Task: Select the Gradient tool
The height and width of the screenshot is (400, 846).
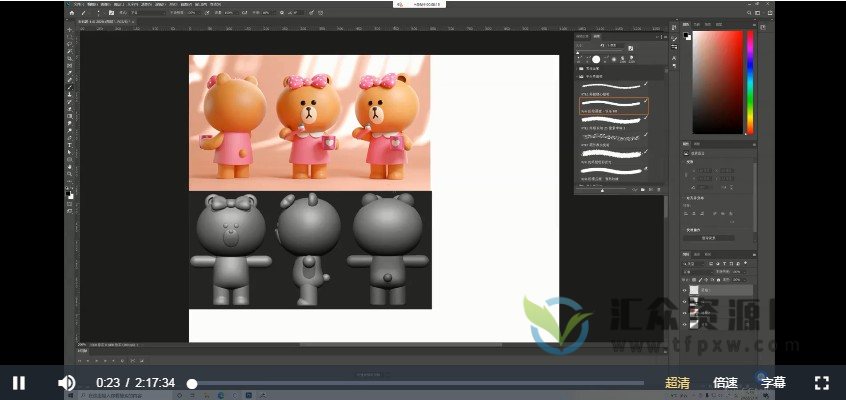Action: tap(70, 116)
